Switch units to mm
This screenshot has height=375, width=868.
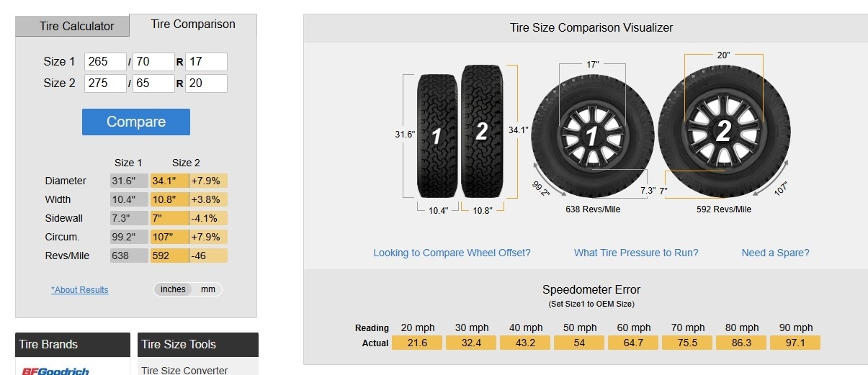point(208,289)
